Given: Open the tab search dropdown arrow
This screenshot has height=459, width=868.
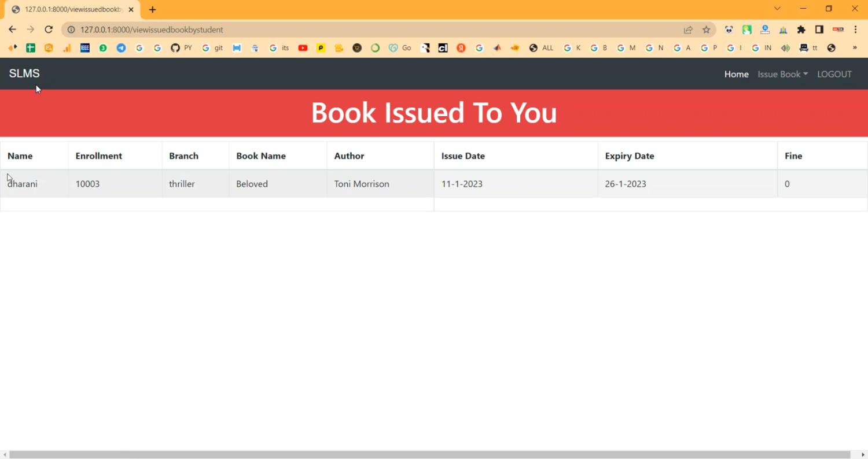Looking at the screenshot, I should (777, 9).
